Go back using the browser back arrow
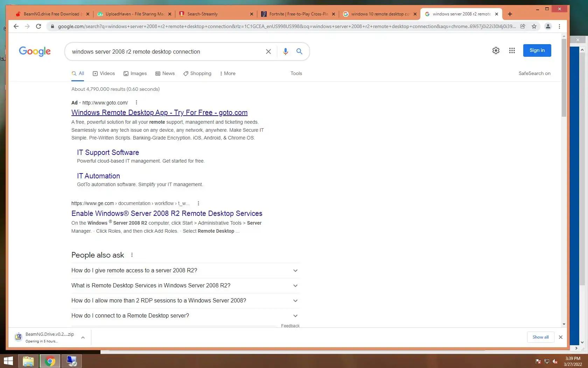 tap(16, 26)
